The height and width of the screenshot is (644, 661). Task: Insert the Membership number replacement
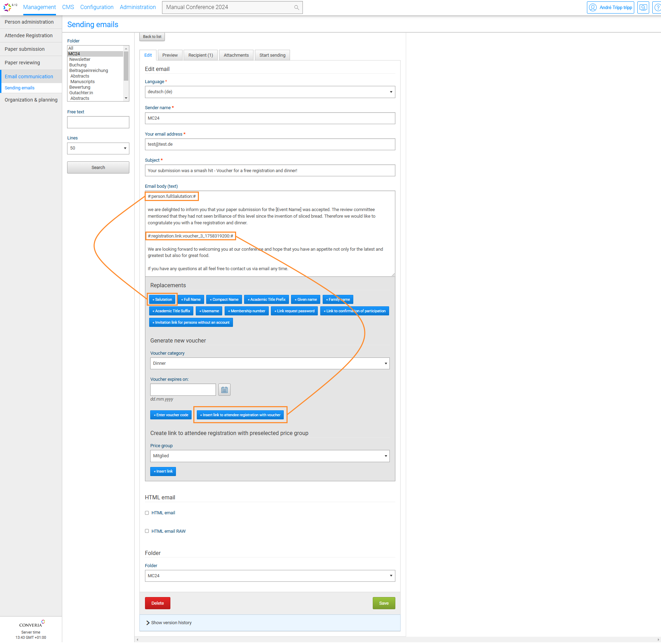point(247,311)
